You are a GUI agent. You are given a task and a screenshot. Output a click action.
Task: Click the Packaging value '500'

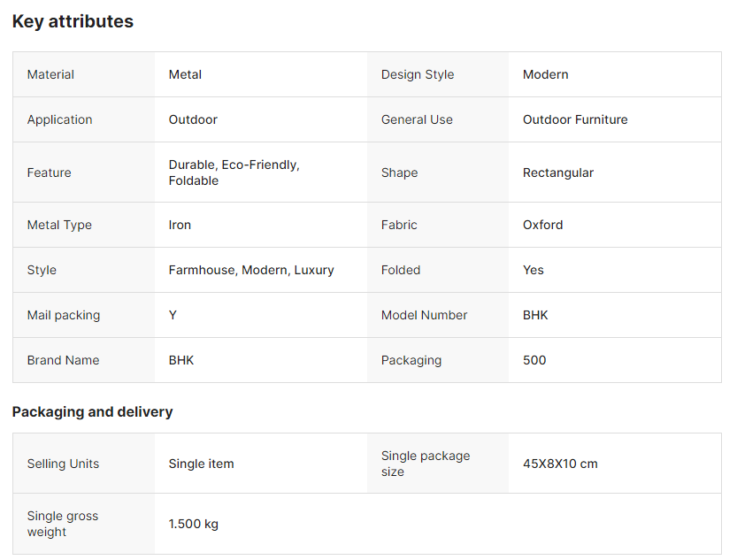[534, 361]
